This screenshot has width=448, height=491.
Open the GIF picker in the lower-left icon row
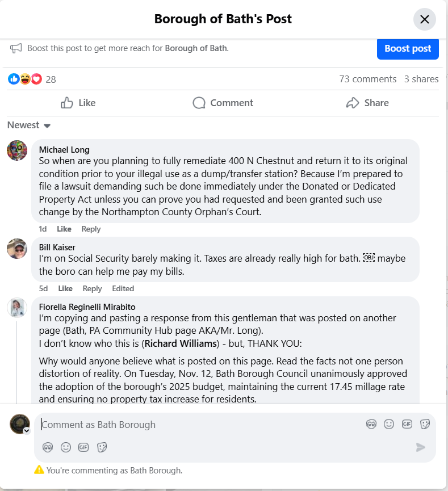(83, 447)
